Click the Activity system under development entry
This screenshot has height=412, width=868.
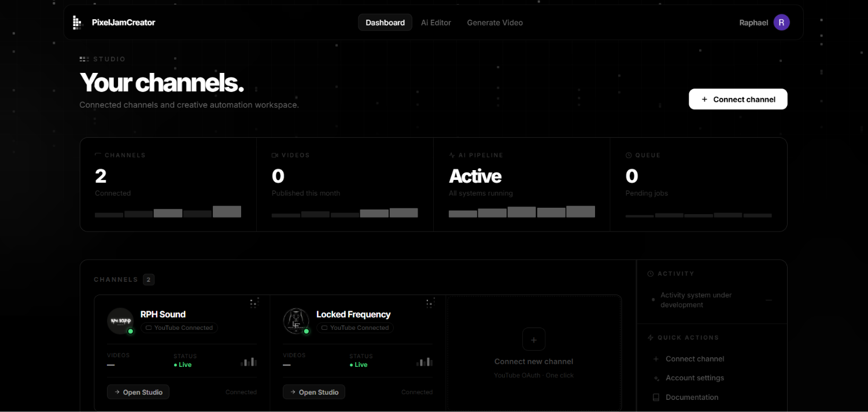point(712,300)
